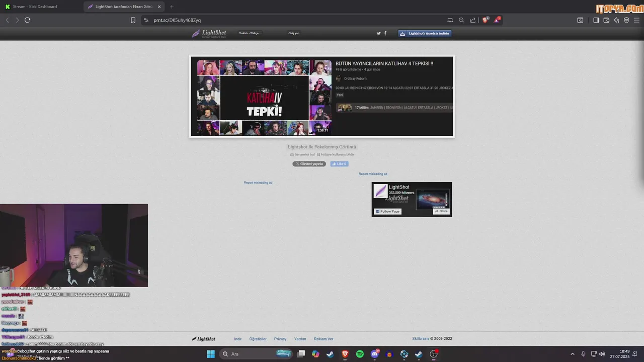Click Lightshot'u ücretsiz indirin button

(425, 33)
